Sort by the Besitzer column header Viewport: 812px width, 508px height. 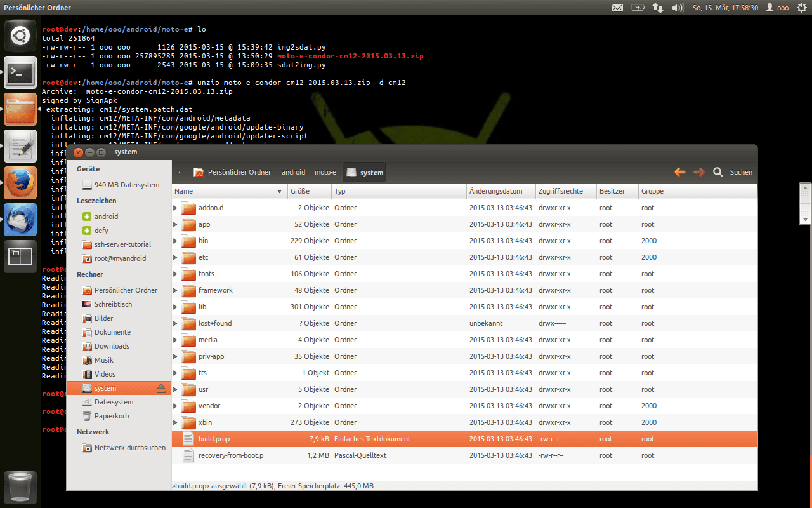coord(617,191)
